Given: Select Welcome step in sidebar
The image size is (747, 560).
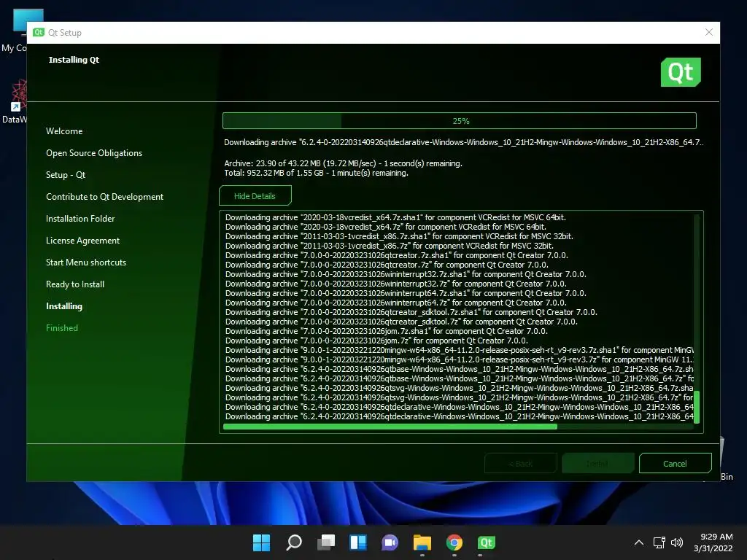Looking at the screenshot, I should pyautogui.click(x=64, y=131).
